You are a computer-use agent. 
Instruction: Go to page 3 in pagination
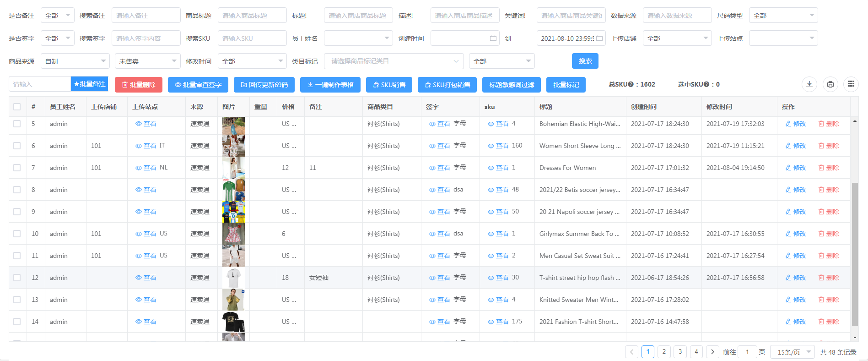680,352
